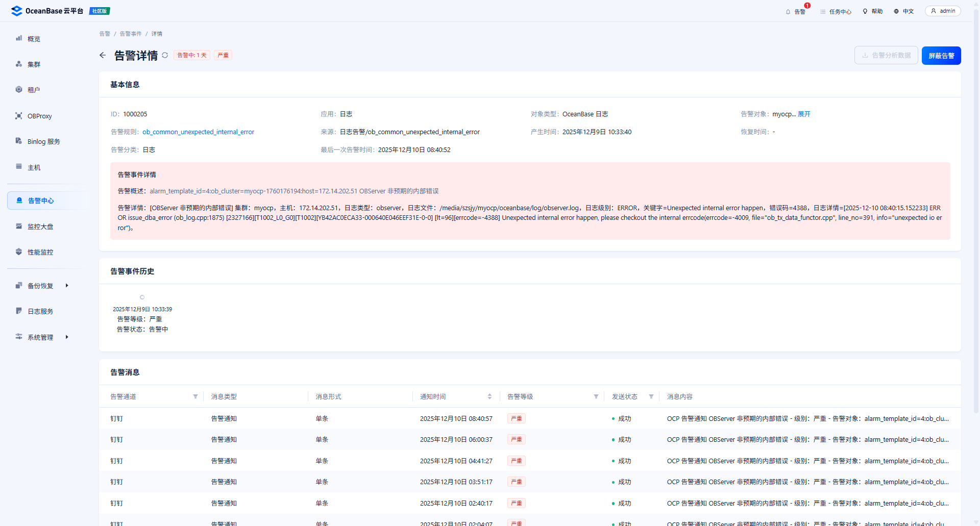980x526 pixels.
Task: Expand the truncated 告警对象 with 展开
Action: click(x=804, y=114)
